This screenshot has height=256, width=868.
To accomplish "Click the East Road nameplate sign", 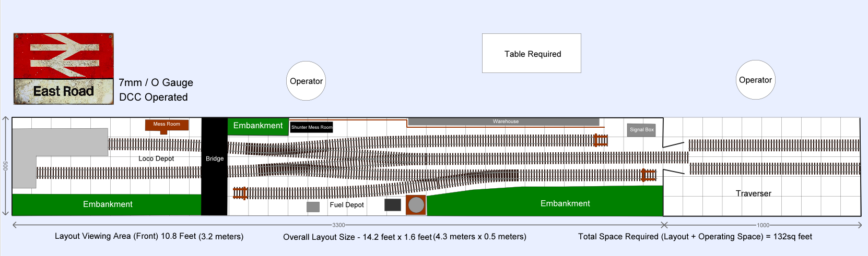I will (64, 92).
